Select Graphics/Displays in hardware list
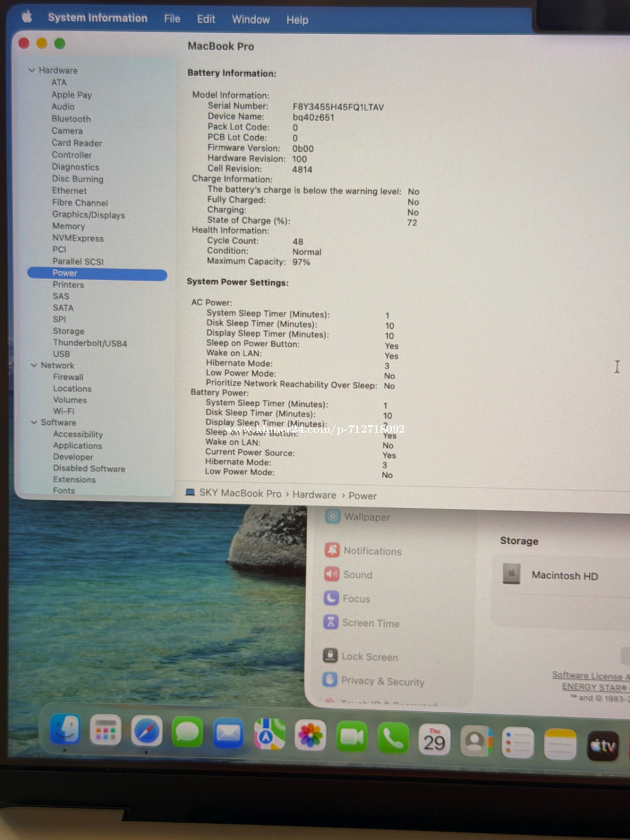Viewport: 630px width, 840px height. coord(88,215)
